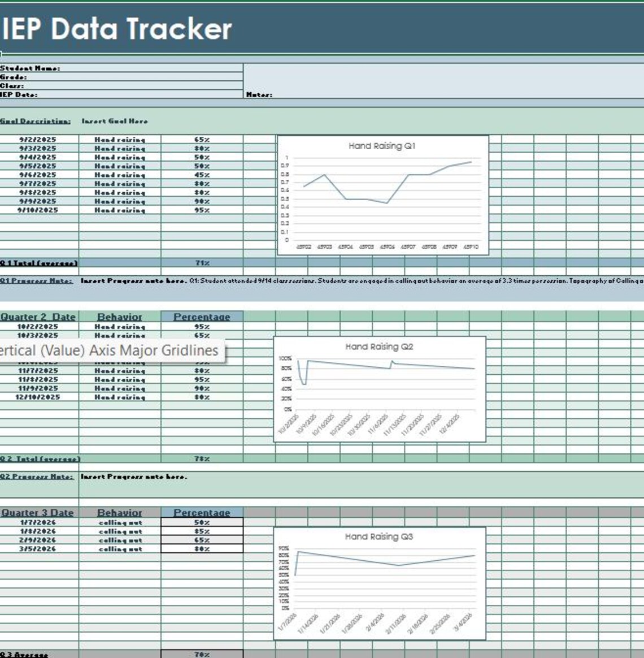Click the Q1 Total average cell showing 71%
This screenshot has width=644, height=658.
202,262
